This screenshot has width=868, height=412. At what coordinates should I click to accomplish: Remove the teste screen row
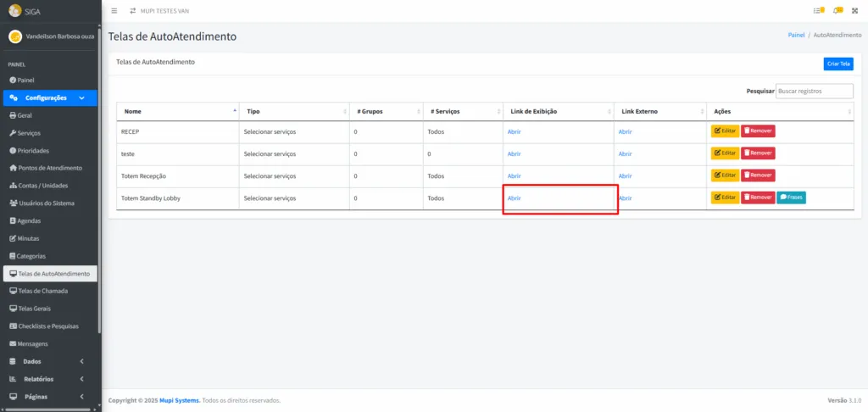758,153
